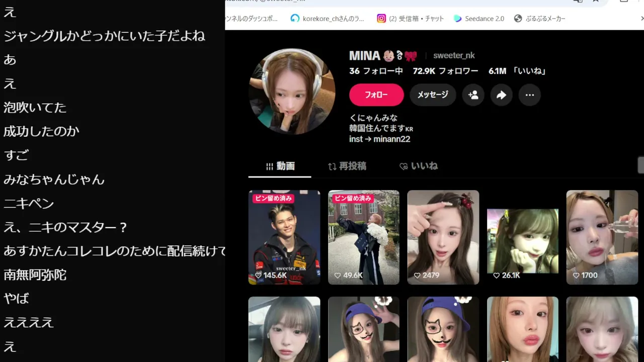Open the Seedance 2.0 bookmark
Viewport: 644px width, 362px height.
point(479,19)
